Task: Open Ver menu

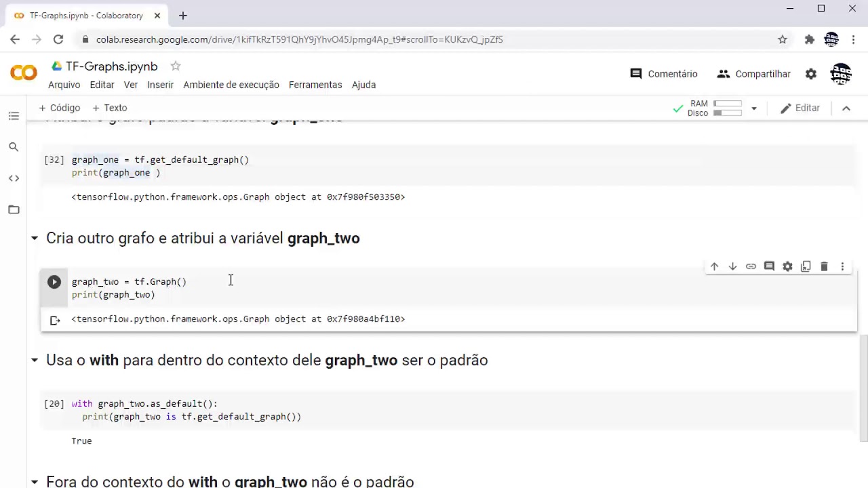Action: click(131, 85)
